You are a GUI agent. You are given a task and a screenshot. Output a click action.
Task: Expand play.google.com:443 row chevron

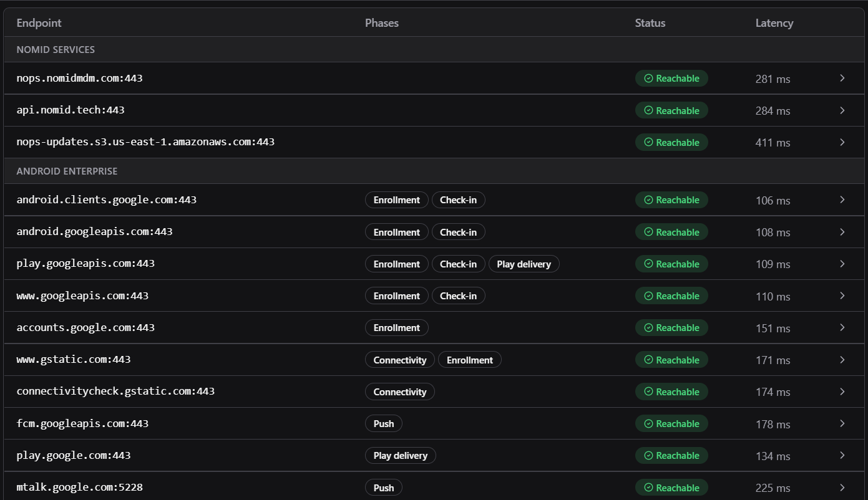(842, 455)
